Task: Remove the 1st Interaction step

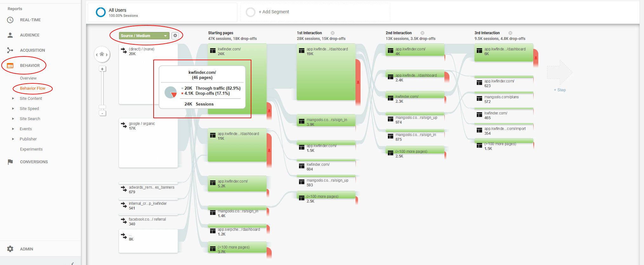Action: (333, 33)
